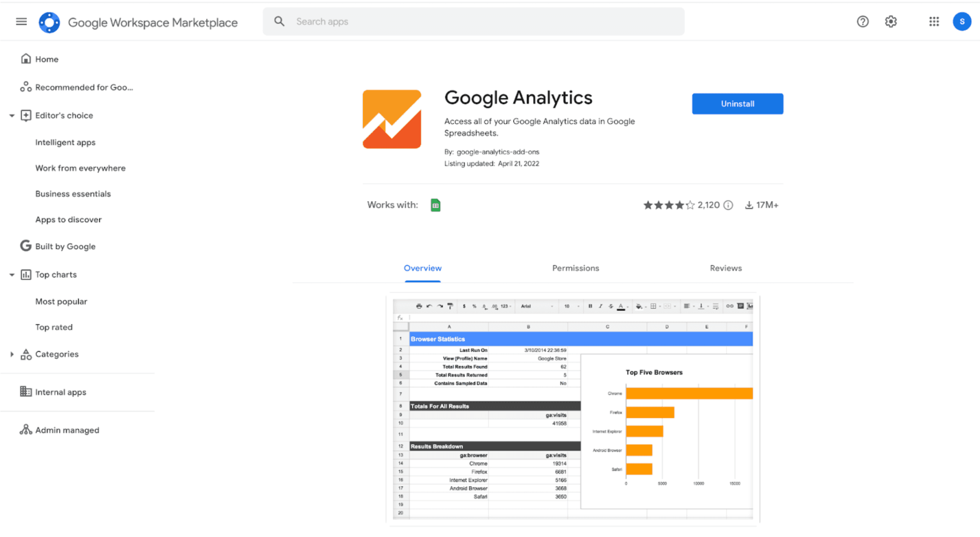Open the settings gear icon
Viewport: 980px width, 537px height.
(x=891, y=22)
